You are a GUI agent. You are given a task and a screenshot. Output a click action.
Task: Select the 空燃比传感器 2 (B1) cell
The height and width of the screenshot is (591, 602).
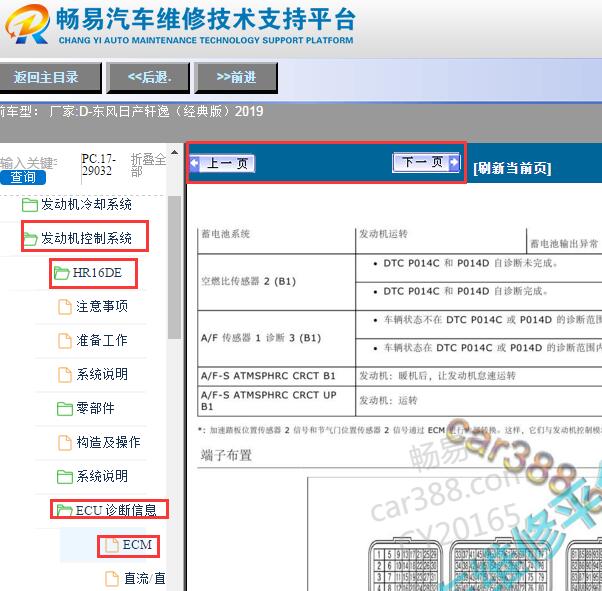click(276, 282)
